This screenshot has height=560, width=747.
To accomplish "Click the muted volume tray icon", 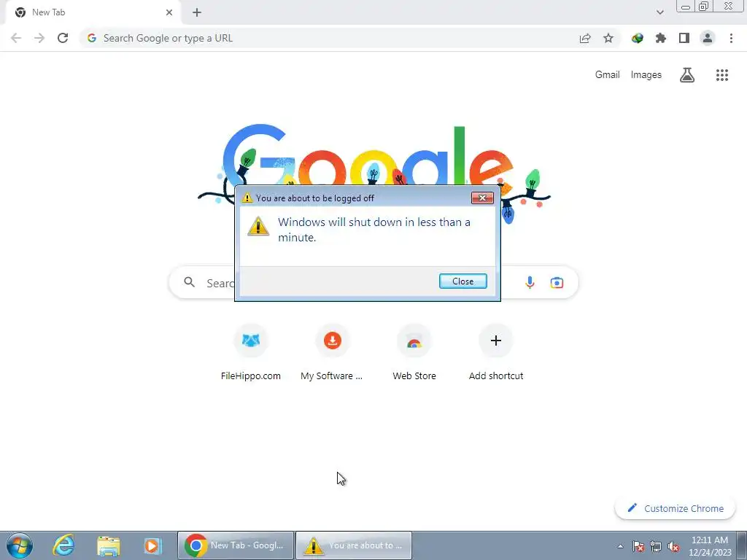I will 673,546.
